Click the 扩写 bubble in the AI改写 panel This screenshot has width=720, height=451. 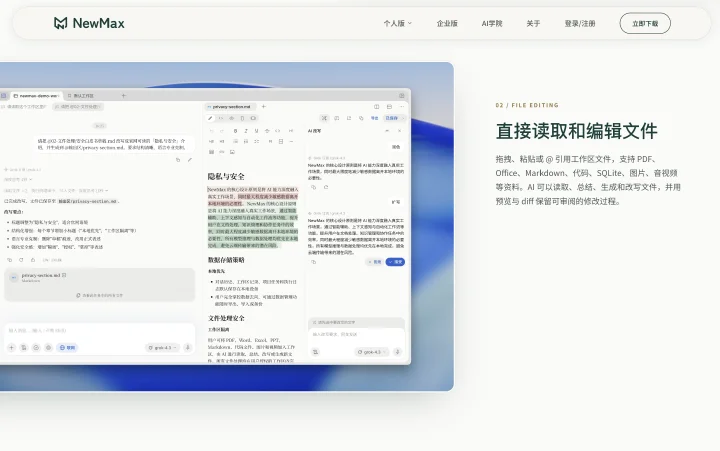(x=396, y=202)
